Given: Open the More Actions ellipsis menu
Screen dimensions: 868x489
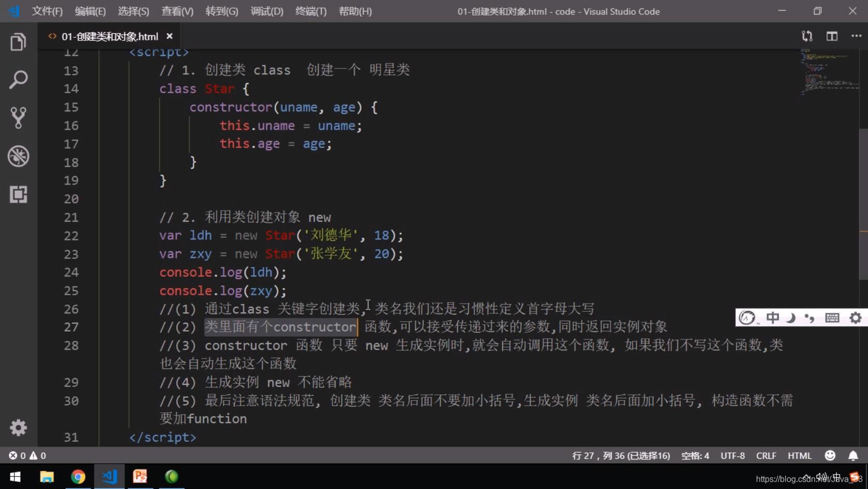Looking at the screenshot, I should (856, 36).
